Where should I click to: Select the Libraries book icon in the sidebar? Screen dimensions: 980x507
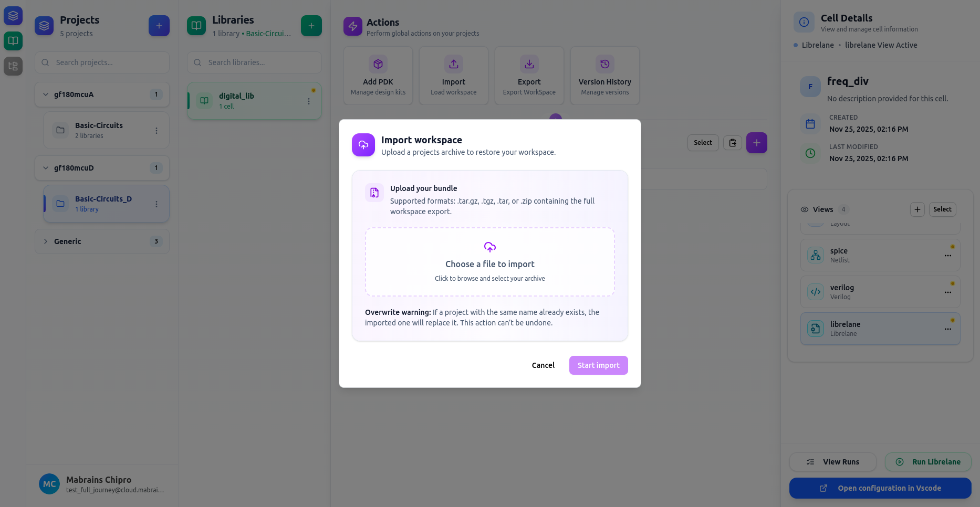(x=13, y=41)
